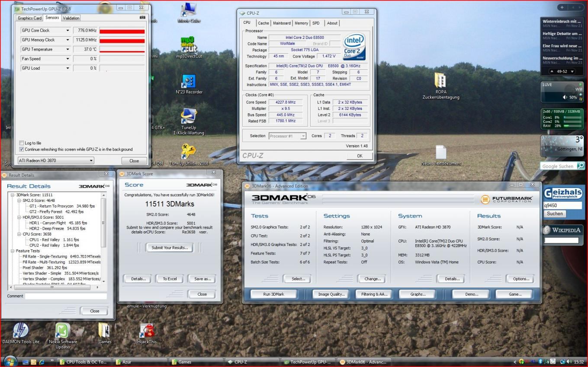Open the GPU Temperature sensor dropdown
The width and height of the screenshot is (588, 367).
(x=67, y=49)
